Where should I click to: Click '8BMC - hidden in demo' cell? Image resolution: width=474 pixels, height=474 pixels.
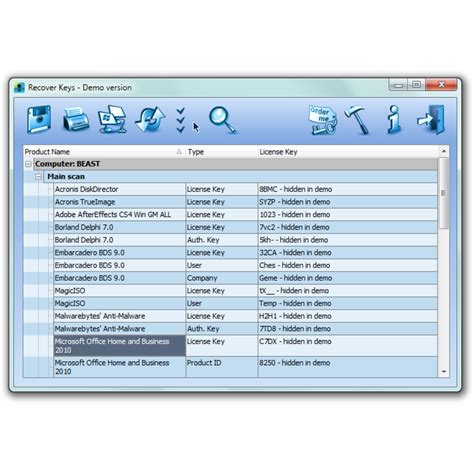(x=348, y=189)
